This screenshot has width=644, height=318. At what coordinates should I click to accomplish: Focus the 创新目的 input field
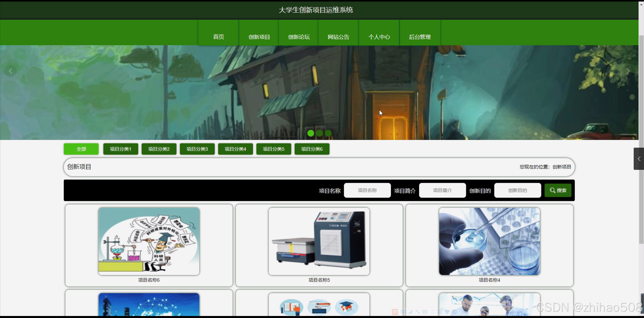coord(517,190)
